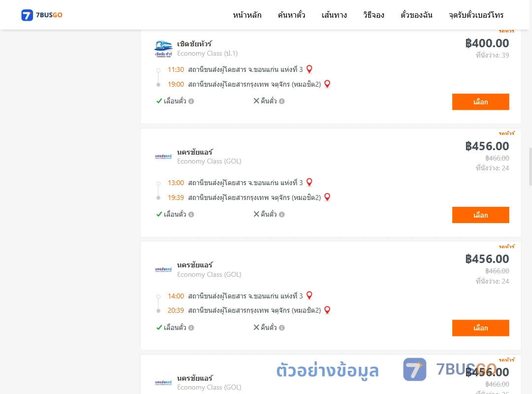Show คืนตั๋ว info icon on 14:00 trip

tap(282, 328)
